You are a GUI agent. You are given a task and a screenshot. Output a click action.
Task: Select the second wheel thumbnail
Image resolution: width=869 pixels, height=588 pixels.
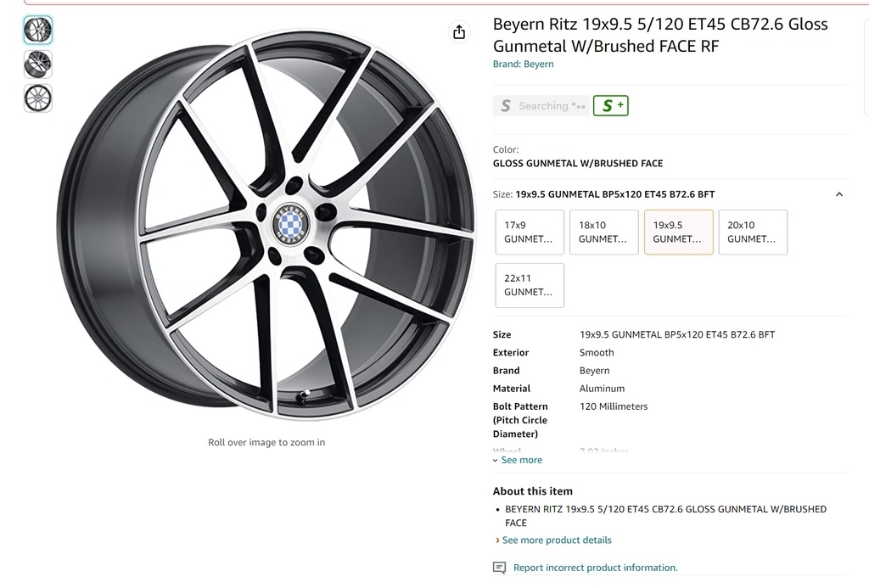click(x=38, y=64)
